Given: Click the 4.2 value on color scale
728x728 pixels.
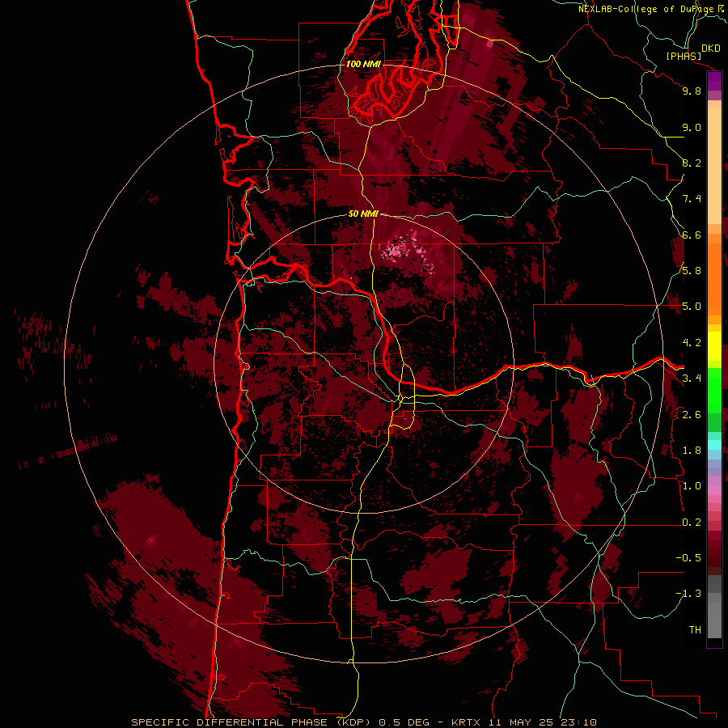Looking at the screenshot, I should tap(692, 343).
